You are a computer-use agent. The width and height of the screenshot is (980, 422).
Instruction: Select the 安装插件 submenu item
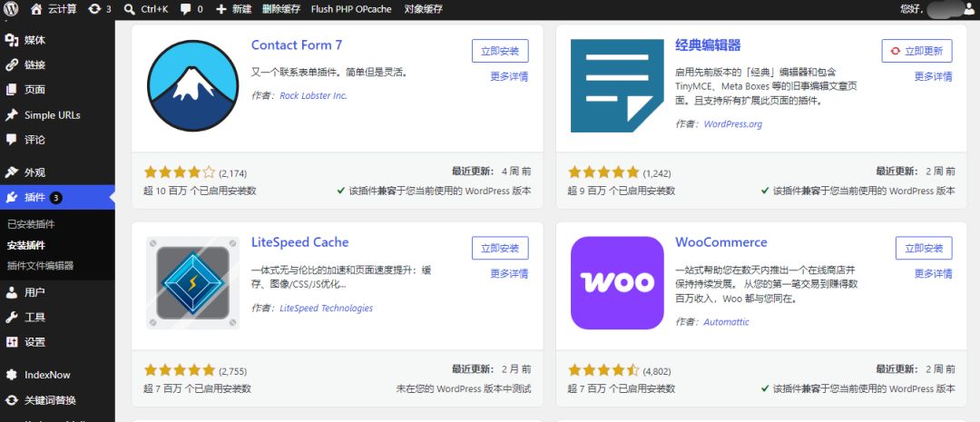[26, 245]
